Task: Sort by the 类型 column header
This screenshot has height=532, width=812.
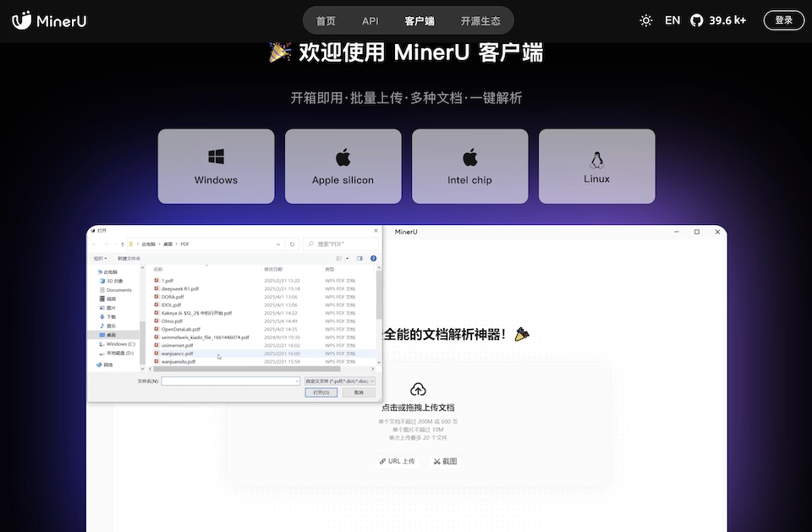Action: (330, 269)
